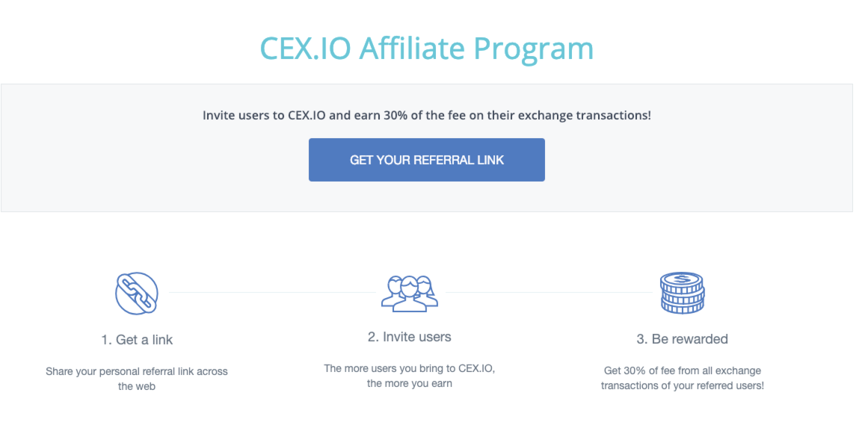Screen dimensions: 868x428
Task: Click 'The more users you bring' text
Action: (409, 368)
